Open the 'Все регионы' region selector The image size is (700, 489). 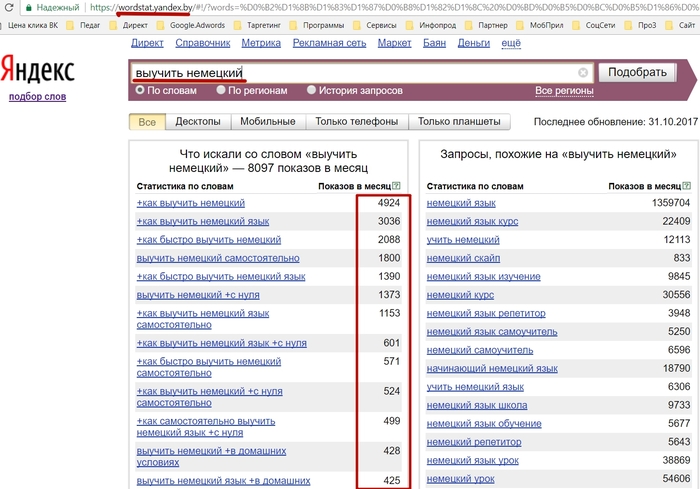(x=564, y=91)
